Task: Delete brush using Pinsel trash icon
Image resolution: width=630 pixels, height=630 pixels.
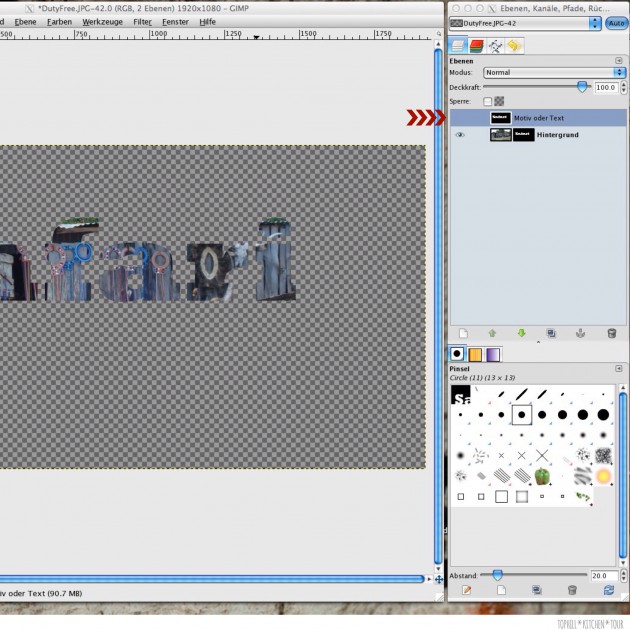Action: pyautogui.click(x=572, y=590)
